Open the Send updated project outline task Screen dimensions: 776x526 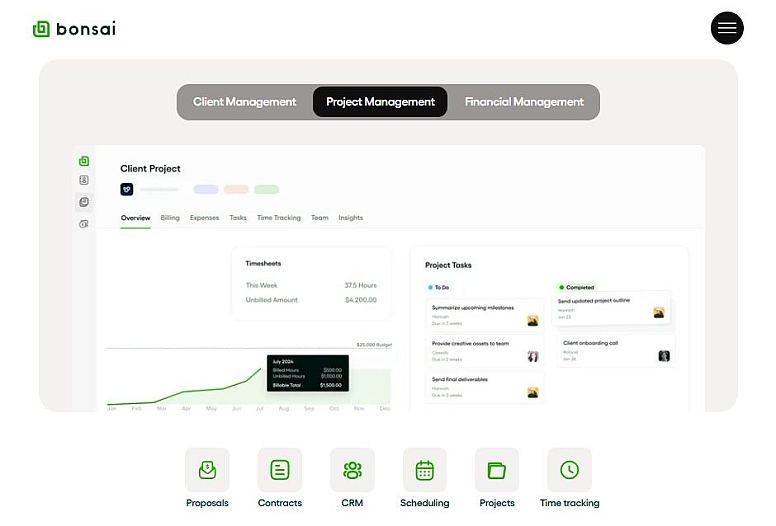[611, 308]
